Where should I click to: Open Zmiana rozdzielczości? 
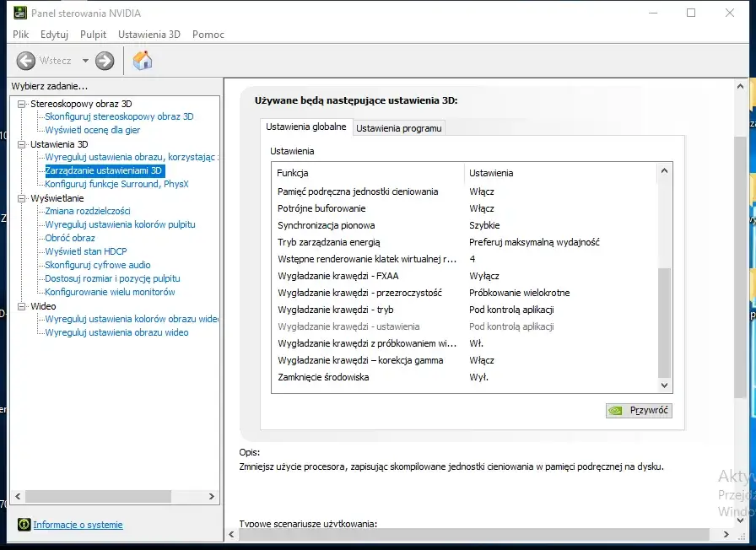click(88, 211)
